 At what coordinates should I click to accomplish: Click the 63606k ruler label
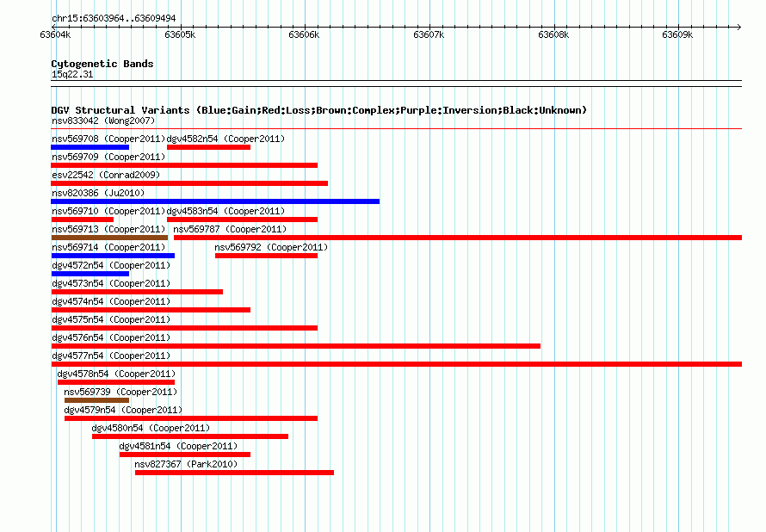304,34
